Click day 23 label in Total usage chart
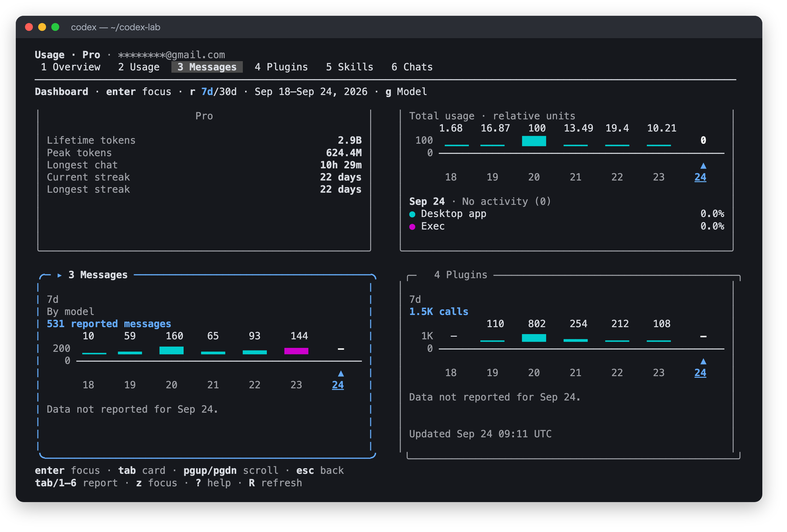Viewport: 787px width, 532px height. (x=658, y=177)
